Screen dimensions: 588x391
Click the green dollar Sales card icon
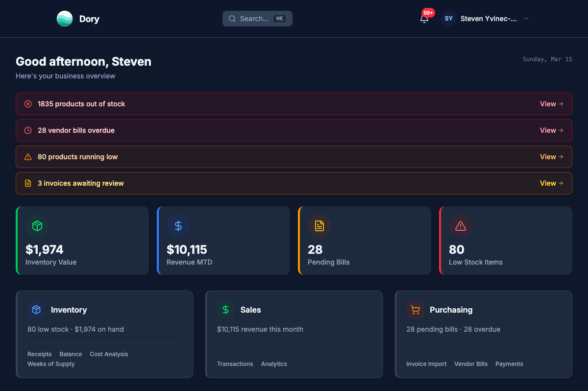(225, 310)
